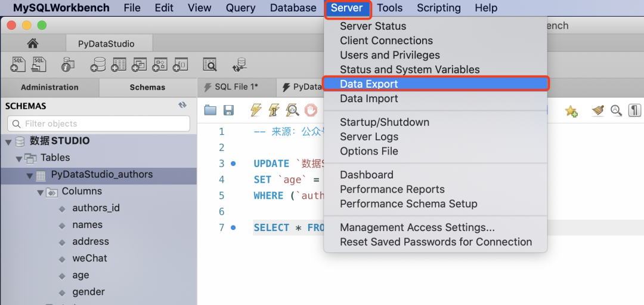Create a new stored procedure icon
Image resolution: width=644 pixels, height=305 pixels.
tap(160, 64)
